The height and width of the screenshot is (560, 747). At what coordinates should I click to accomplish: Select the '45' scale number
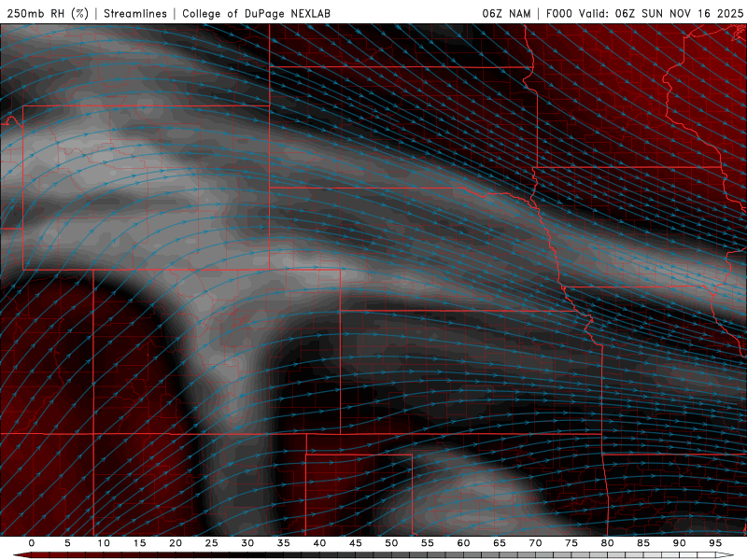pos(356,543)
